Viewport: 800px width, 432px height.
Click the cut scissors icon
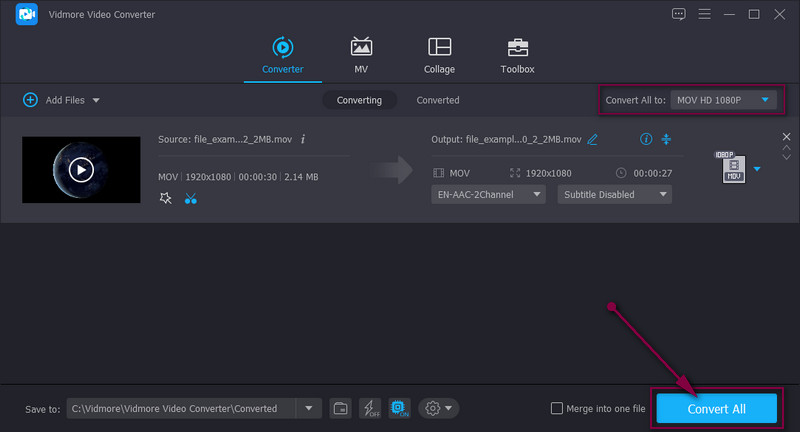(191, 198)
